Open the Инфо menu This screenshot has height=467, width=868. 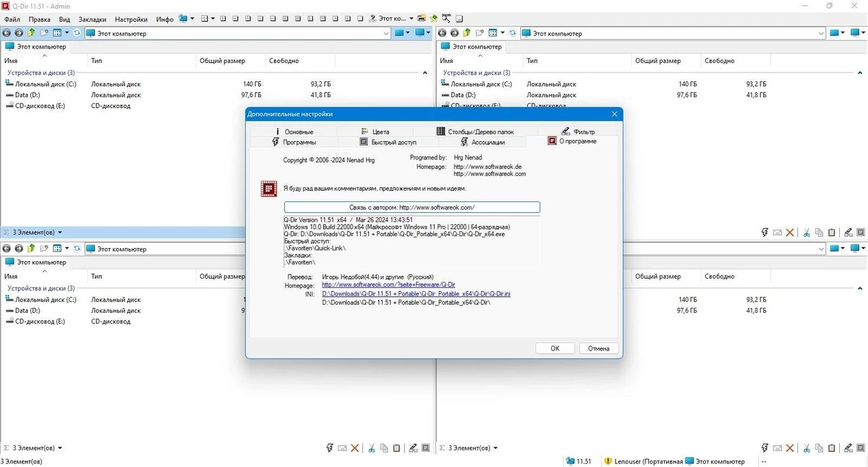pyautogui.click(x=164, y=19)
